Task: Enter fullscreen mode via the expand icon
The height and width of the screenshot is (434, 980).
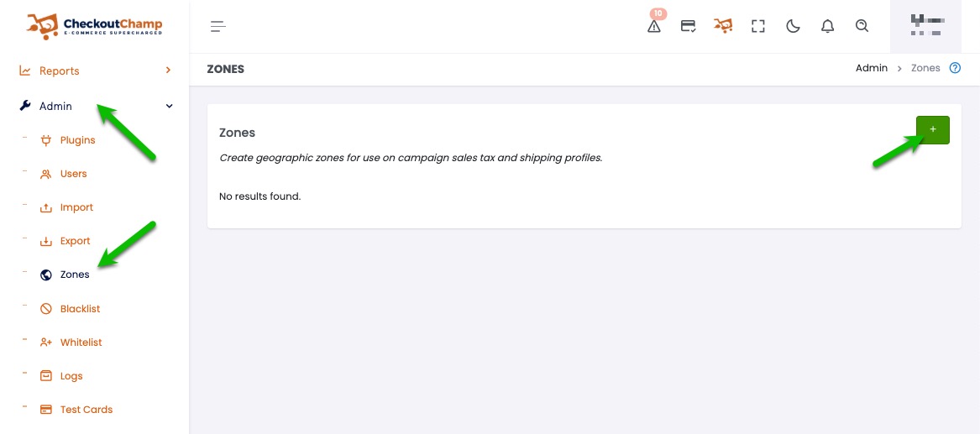Action: click(x=758, y=26)
